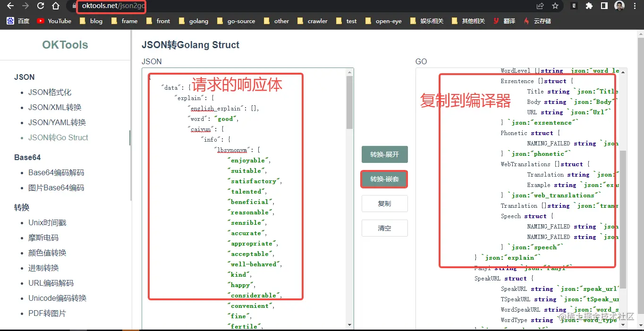Open 进制转换 in the sidebar

[43, 268]
